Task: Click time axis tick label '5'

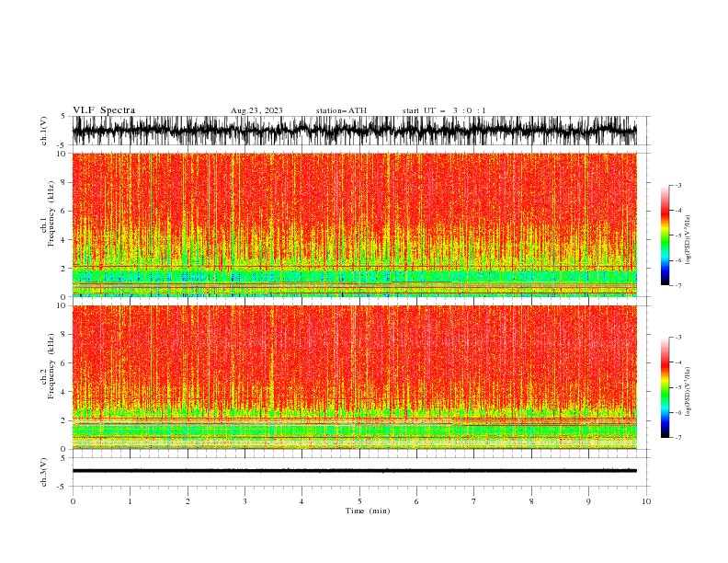Action: pos(359,501)
